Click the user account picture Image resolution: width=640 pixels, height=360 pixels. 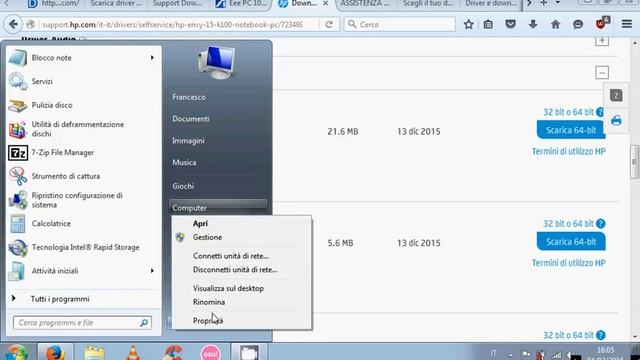point(217,62)
